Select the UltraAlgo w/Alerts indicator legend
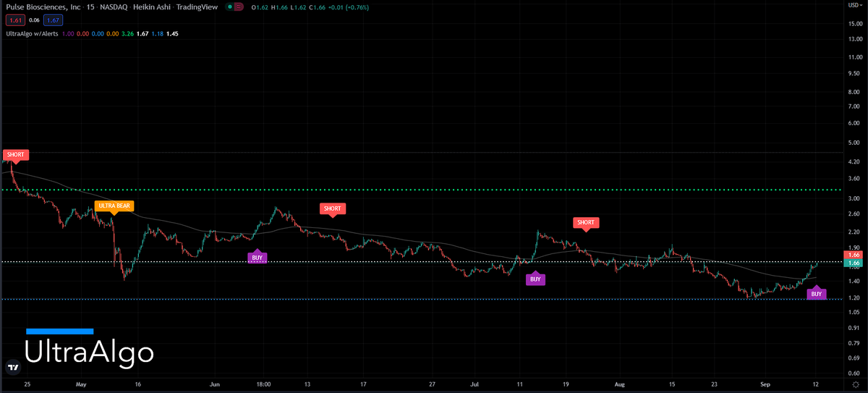868x393 pixels. tap(31, 33)
